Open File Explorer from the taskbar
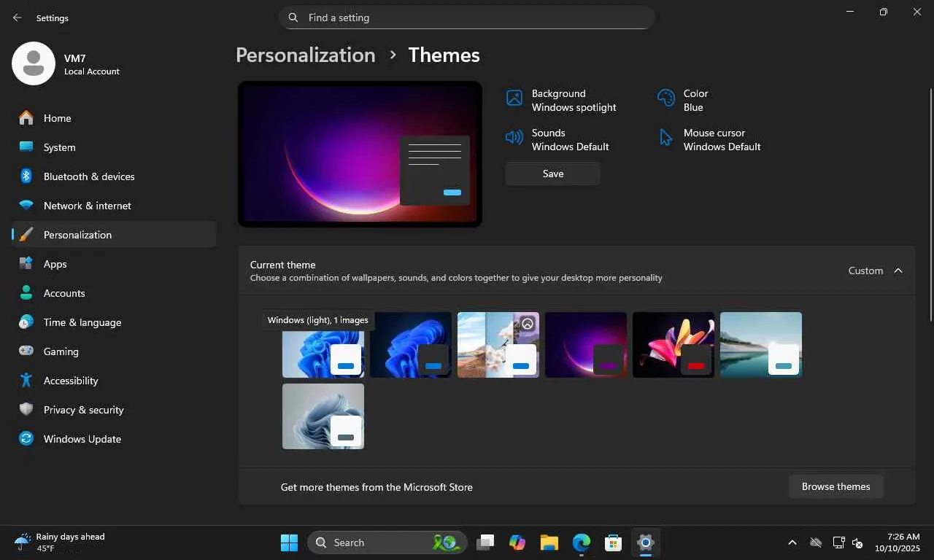 pyautogui.click(x=549, y=542)
